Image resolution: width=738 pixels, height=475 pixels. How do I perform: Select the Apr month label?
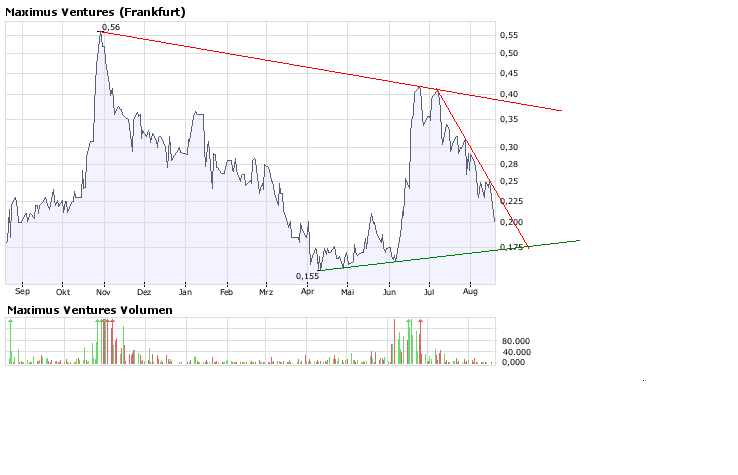(307, 292)
